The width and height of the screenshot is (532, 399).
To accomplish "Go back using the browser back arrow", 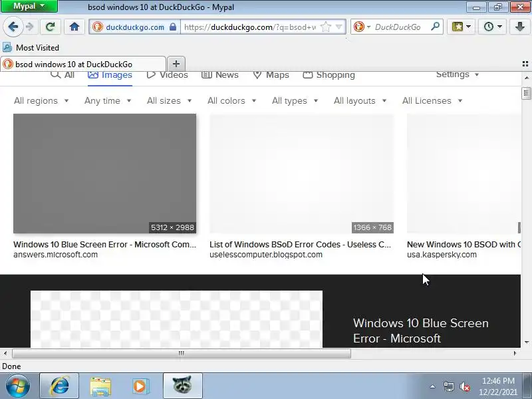I will point(13,27).
